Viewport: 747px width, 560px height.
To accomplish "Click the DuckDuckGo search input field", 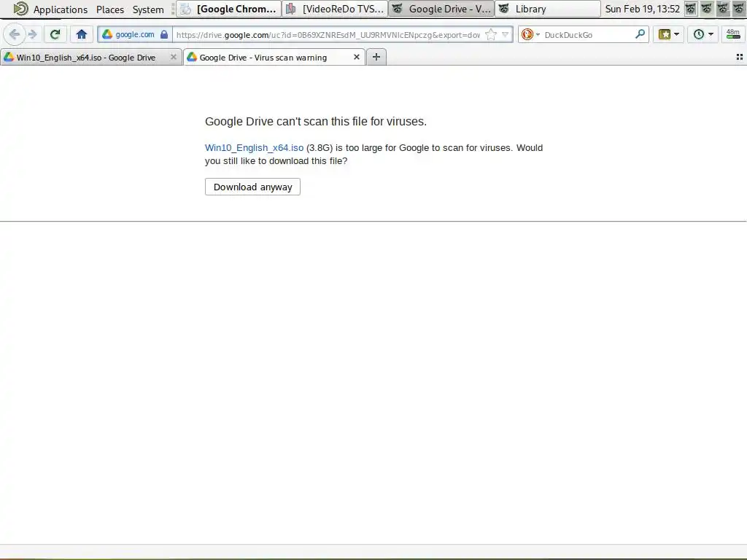I will [589, 34].
